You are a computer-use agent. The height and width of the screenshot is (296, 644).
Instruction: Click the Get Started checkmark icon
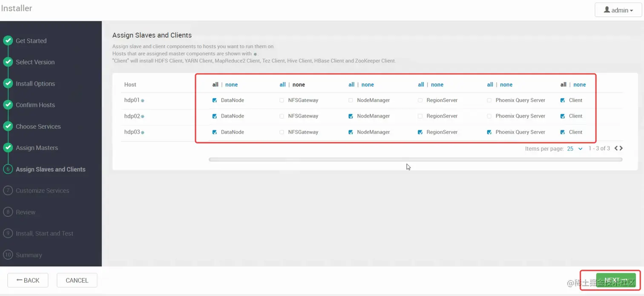8,41
